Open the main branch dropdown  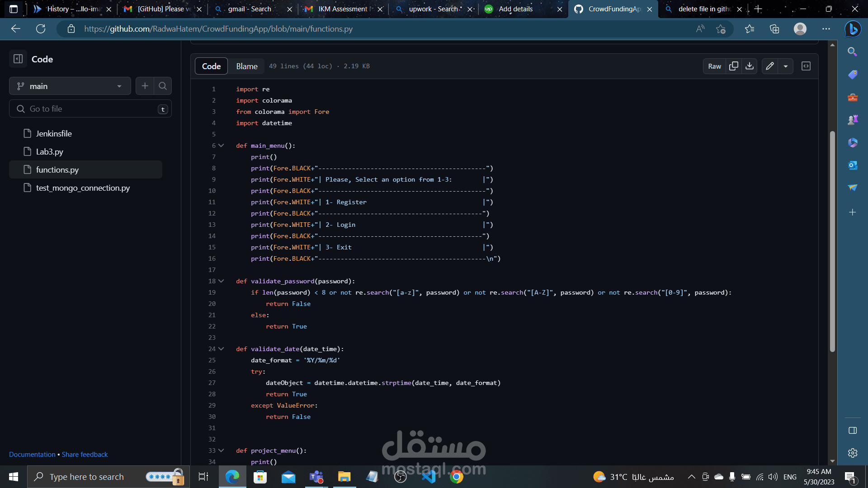[x=70, y=86]
